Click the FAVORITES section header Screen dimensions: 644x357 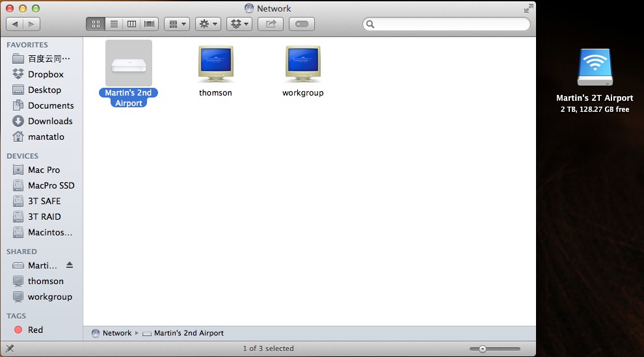pos(27,45)
